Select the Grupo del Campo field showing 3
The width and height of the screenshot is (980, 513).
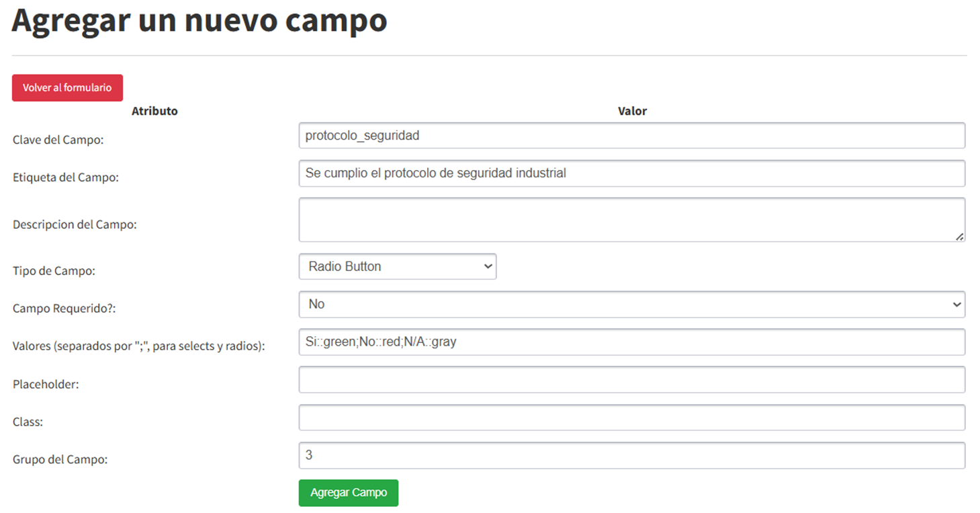(632, 455)
